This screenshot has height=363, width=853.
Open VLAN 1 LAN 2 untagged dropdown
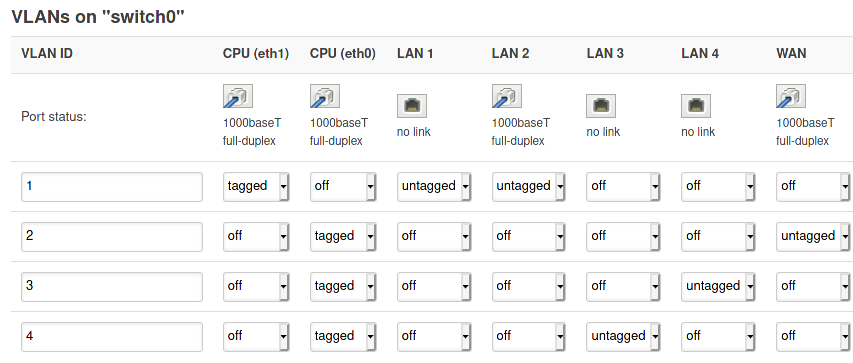tap(528, 187)
